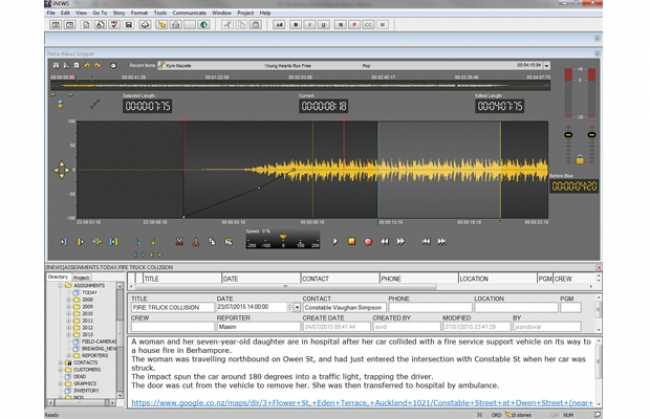650x419 pixels.
Task: Click the red record dot toolbar icon
Action: pos(354,25)
